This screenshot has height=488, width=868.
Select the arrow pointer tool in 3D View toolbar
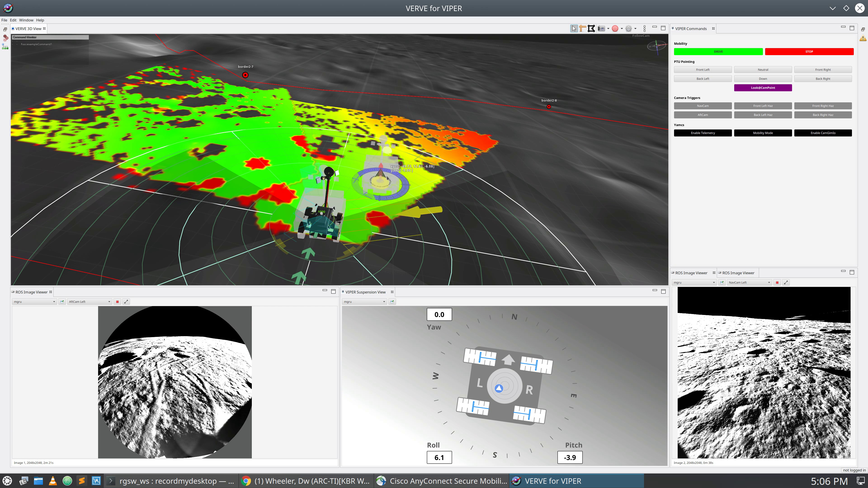574,29
